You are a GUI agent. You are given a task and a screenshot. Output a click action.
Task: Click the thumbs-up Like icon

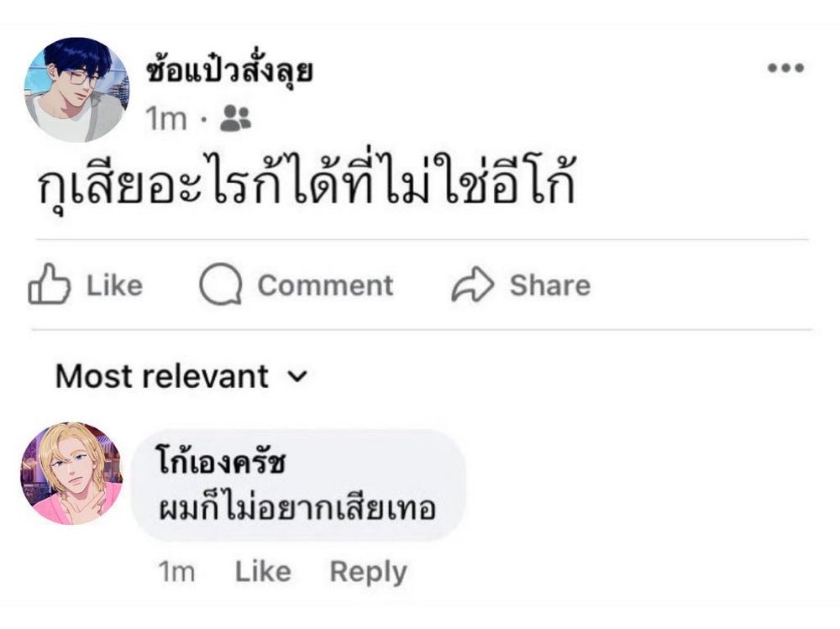pyautogui.click(x=49, y=285)
